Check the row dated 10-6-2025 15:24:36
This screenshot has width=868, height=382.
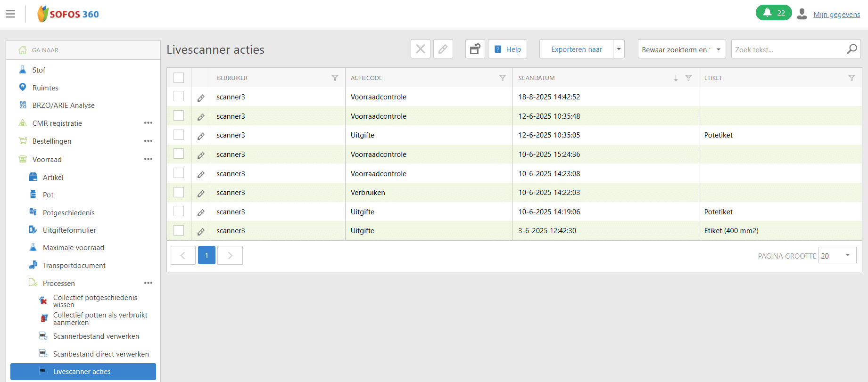[179, 154]
